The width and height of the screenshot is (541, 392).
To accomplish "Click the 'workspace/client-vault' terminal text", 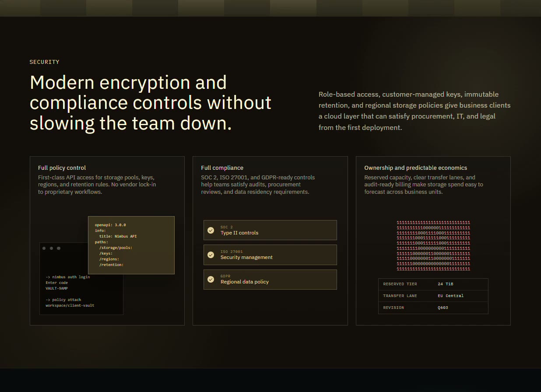I will coord(70,305).
